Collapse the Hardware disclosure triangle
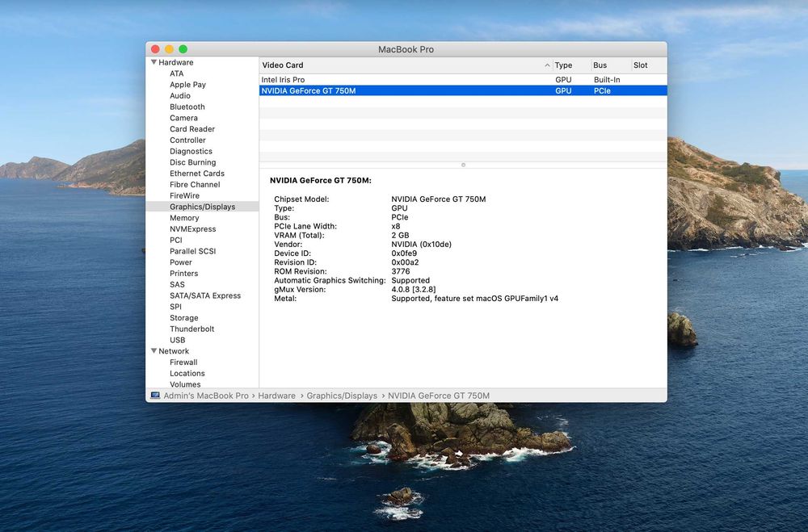The image size is (808, 532). tap(154, 62)
